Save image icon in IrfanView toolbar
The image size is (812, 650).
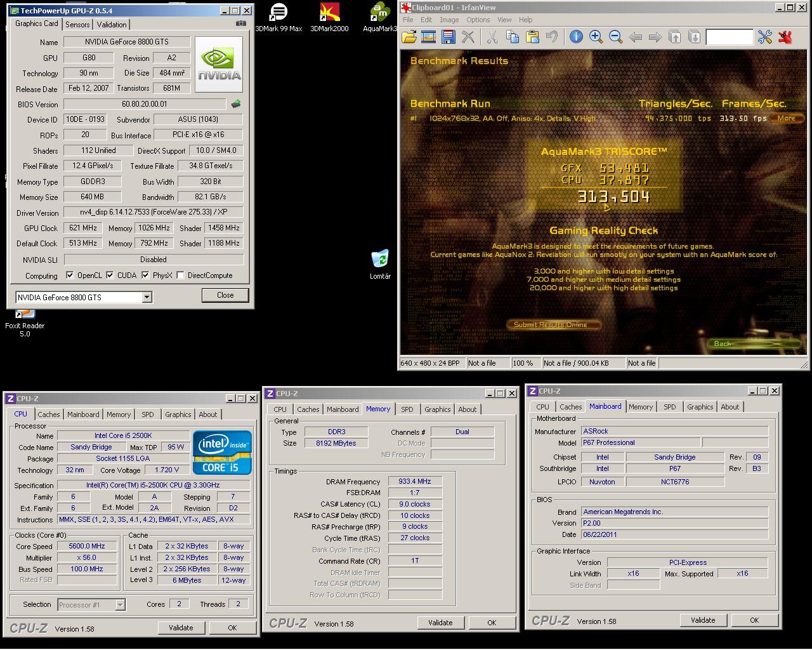pos(449,37)
